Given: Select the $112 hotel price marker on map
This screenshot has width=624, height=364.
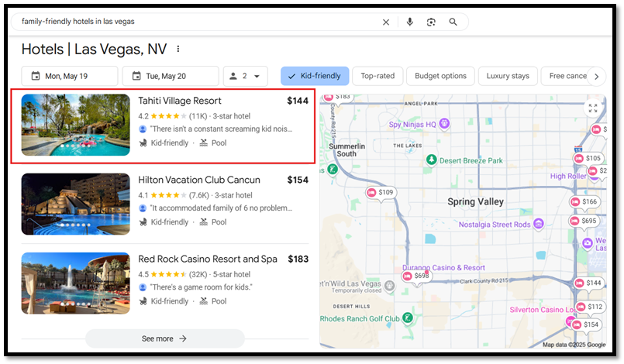Looking at the screenshot, I should point(591,307).
